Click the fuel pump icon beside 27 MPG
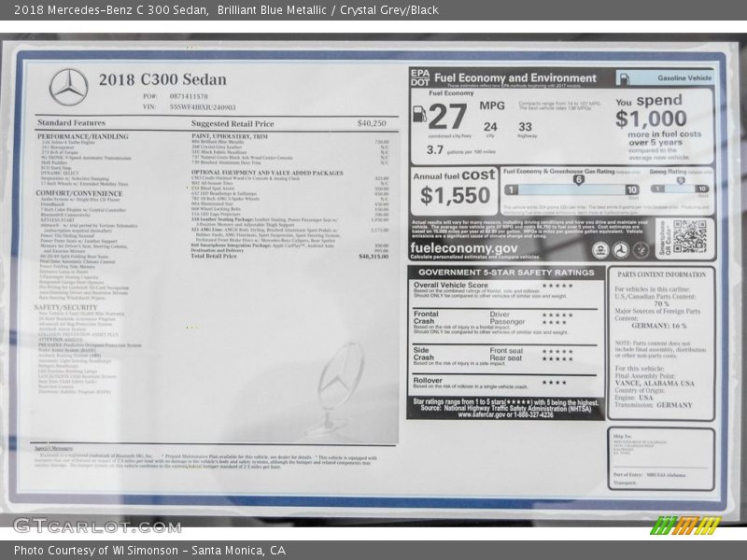Screen dimensions: 747x560 point(418,113)
